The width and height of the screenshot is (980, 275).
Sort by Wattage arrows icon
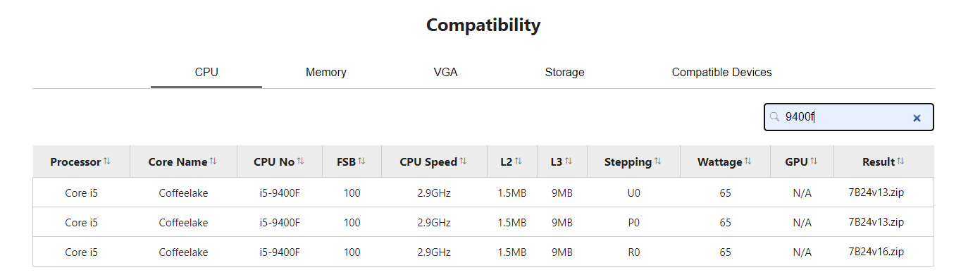tap(749, 161)
